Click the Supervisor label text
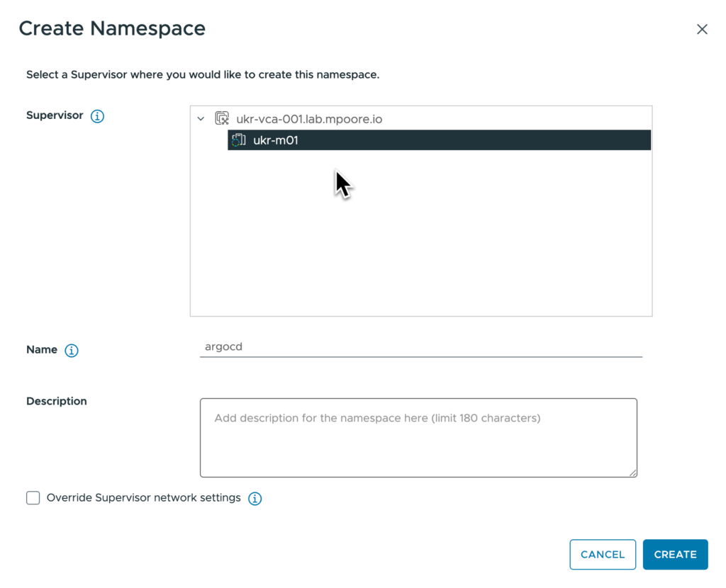726x588 pixels. (55, 115)
